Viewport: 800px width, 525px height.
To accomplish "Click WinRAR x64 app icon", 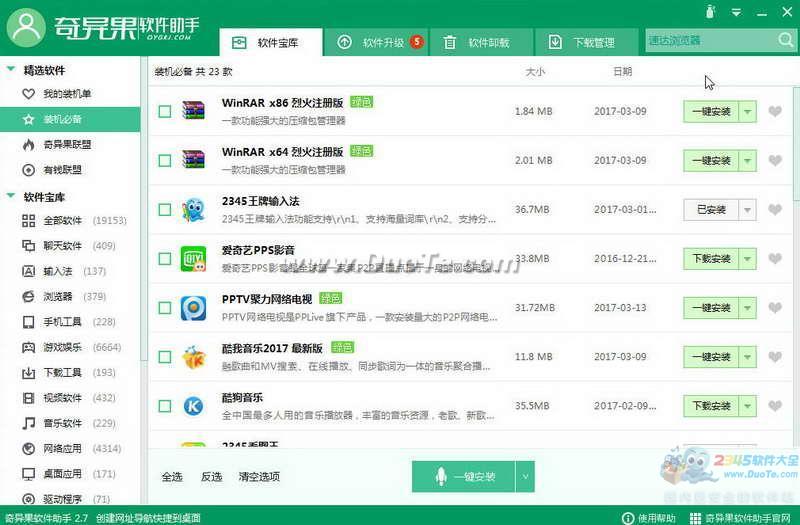I will pos(193,160).
